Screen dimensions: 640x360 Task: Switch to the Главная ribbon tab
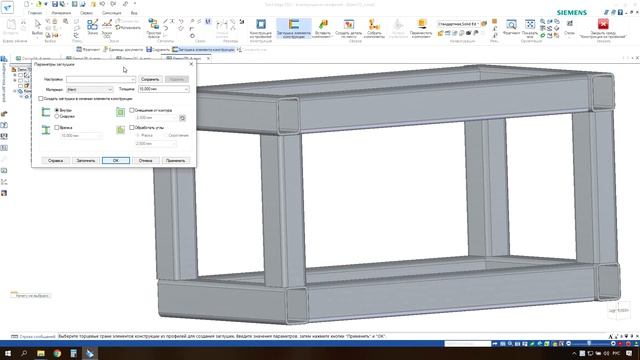35,13
